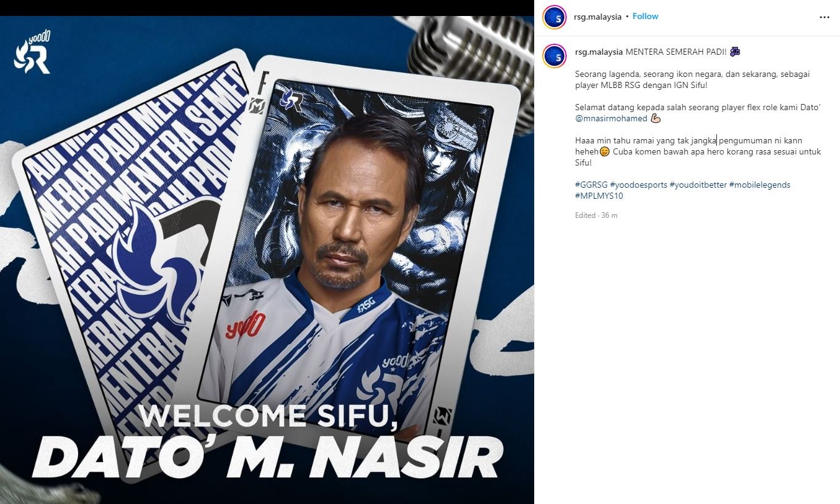Click the flexed bicep emoji in caption
The image size is (840, 504).
click(656, 118)
